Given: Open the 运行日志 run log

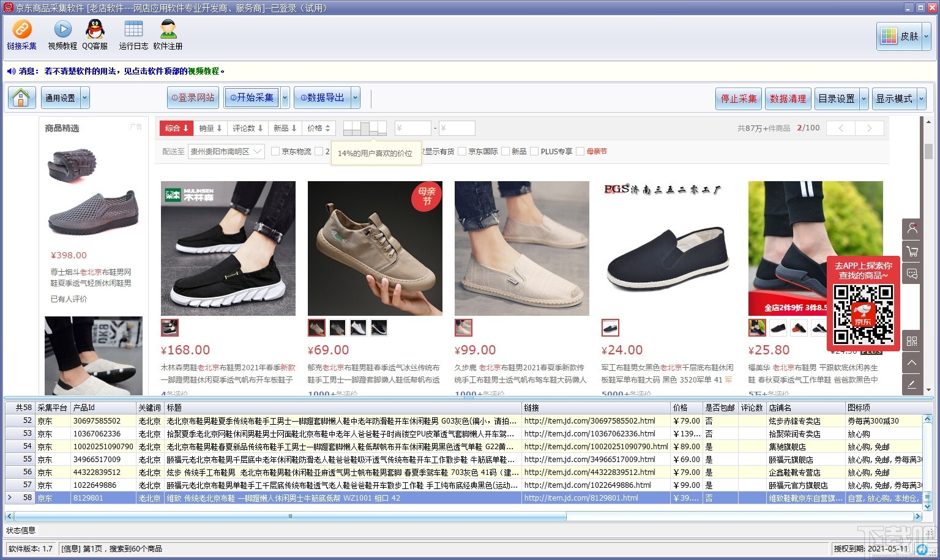Looking at the screenshot, I should pyautogui.click(x=133, y=35).
